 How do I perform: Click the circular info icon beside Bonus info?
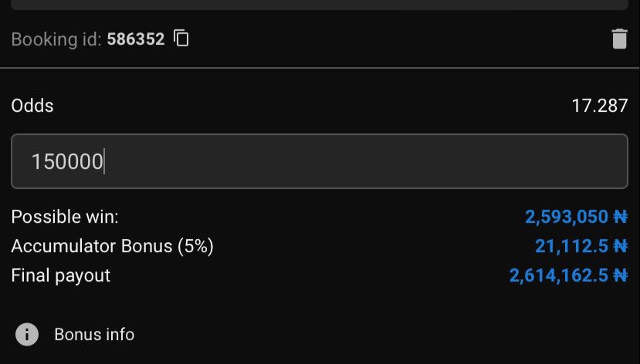(x=27, y=334)
